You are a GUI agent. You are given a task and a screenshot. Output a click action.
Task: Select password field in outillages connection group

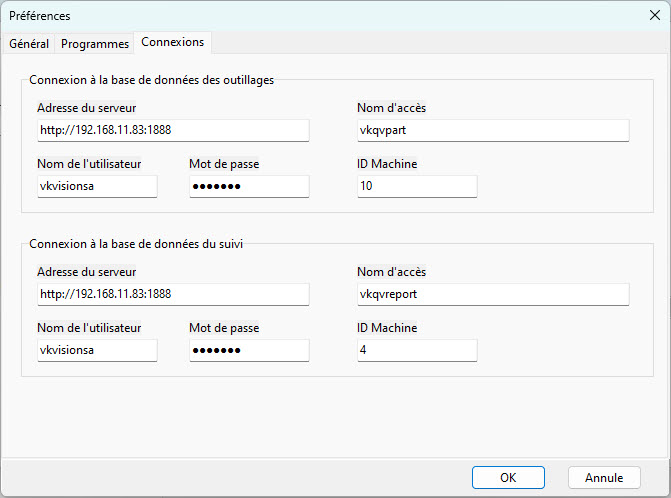(x=248, y=187)
